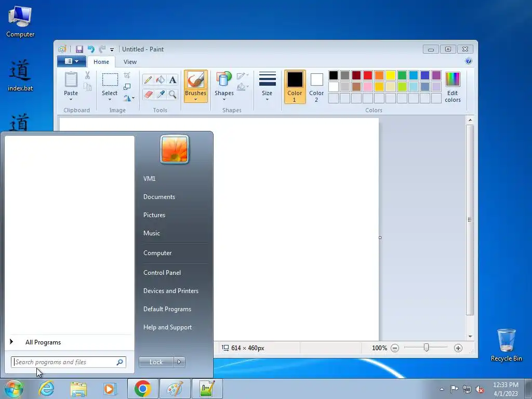
Task: Click the Paste clipboard icon
Action: click(71, 79)
